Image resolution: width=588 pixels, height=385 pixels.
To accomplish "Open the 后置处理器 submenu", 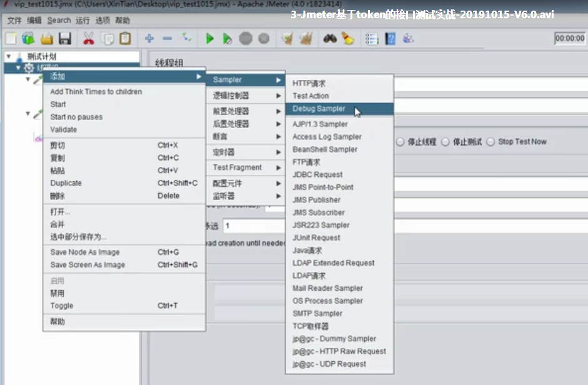I will pos(246,124).
